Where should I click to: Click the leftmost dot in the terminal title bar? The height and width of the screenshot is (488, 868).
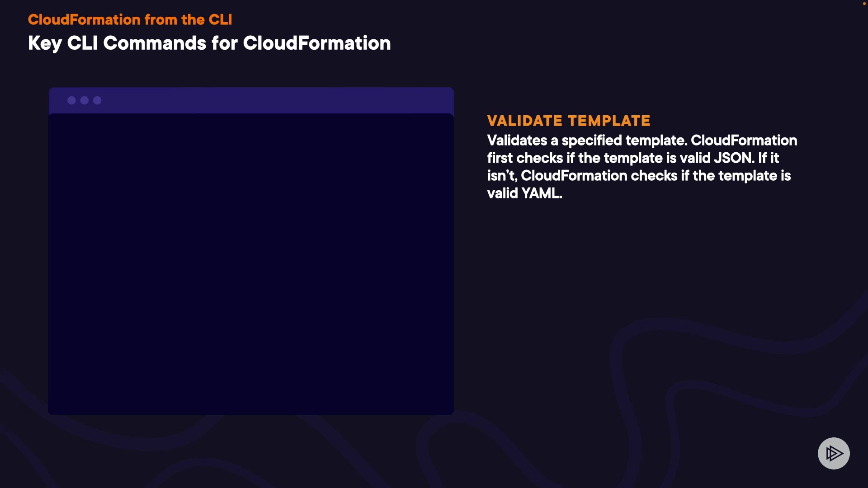(x=71, y=100)
